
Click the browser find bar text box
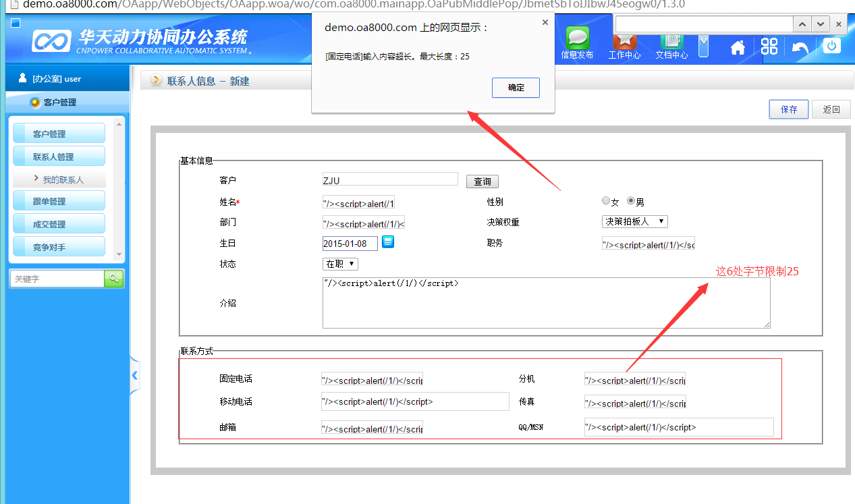click(x=703, y=24)
